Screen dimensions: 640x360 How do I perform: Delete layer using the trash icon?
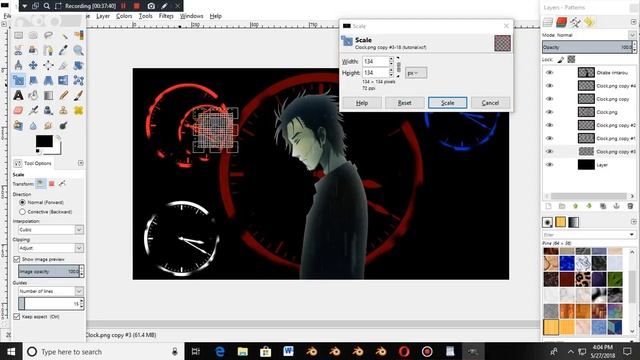[x=630, y=206]
